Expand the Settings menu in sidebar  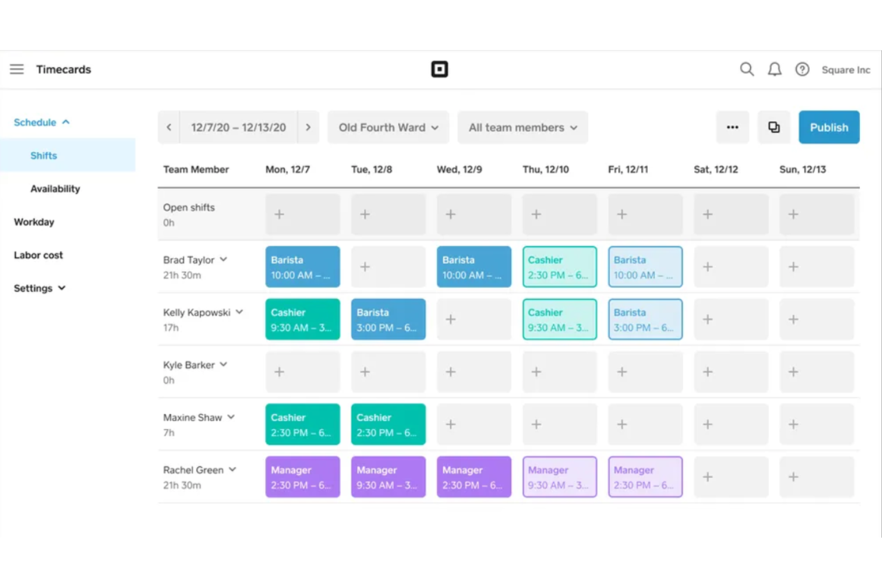[x=39, y=288]
